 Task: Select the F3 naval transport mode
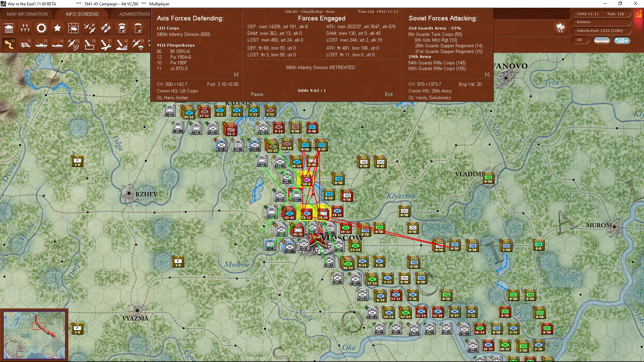pyautogui.click(x=41, y=45)
